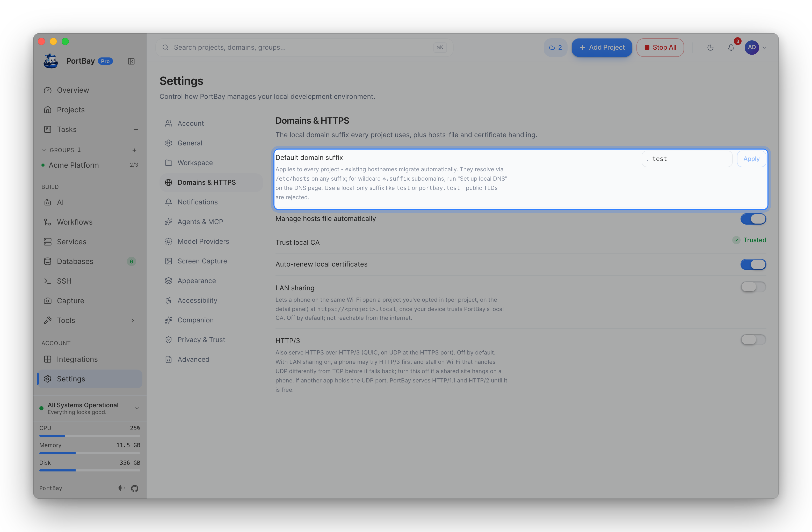
Task: Focus search projects field
Action: pyautogui.click(x=304, y=47)
